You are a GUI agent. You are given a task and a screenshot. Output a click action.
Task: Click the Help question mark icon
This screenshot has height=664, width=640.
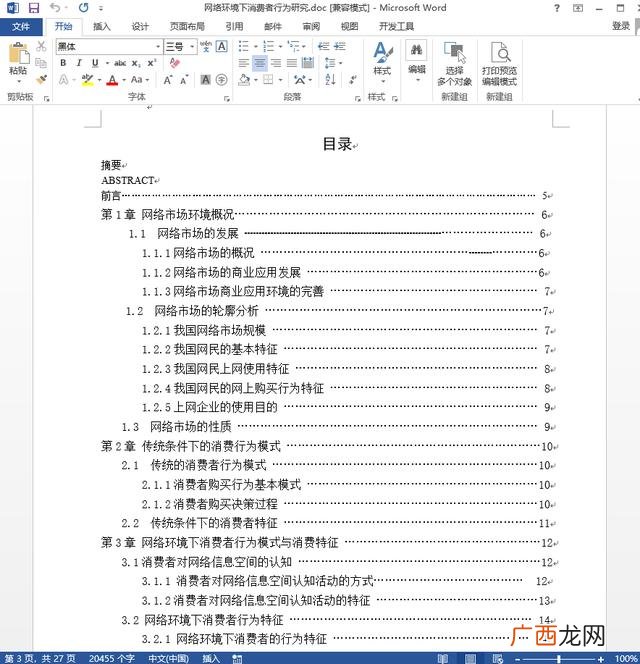557,8
